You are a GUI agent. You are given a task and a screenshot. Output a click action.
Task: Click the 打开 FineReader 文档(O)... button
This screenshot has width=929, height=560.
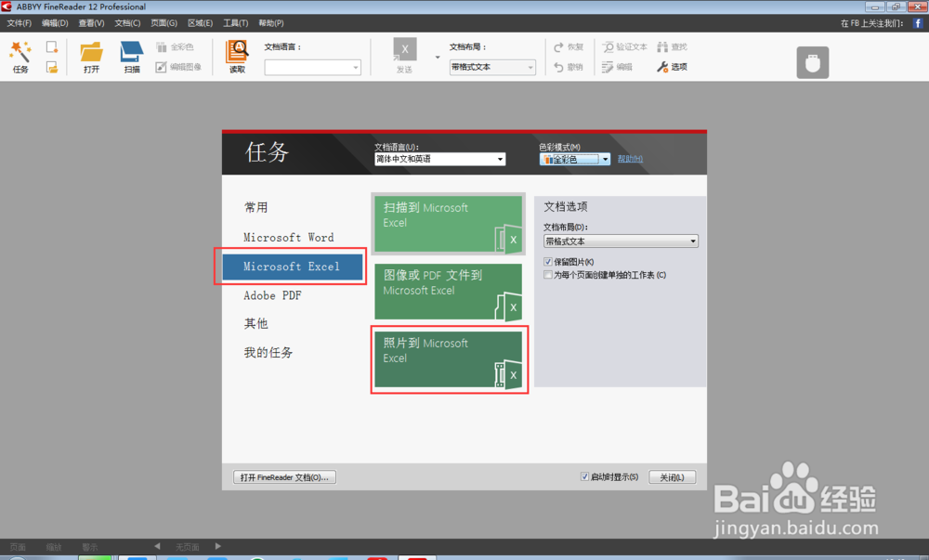(x=285, y=477)
